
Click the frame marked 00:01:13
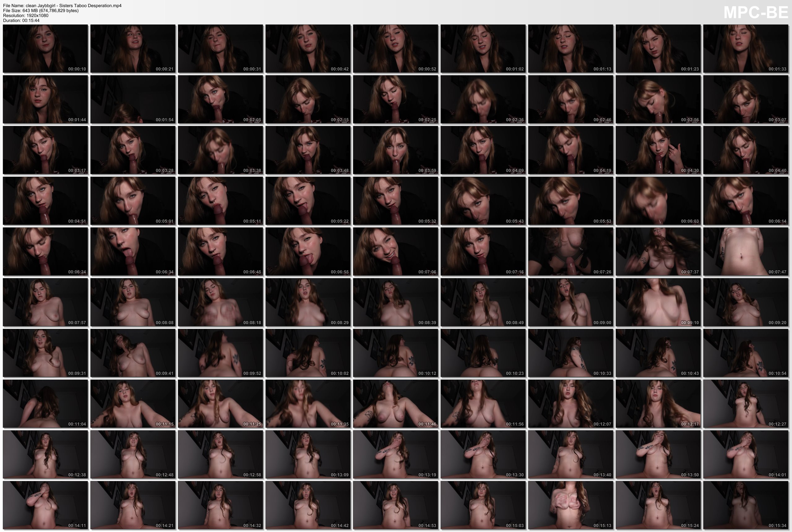pyautogui.click(x=571, y=48)
